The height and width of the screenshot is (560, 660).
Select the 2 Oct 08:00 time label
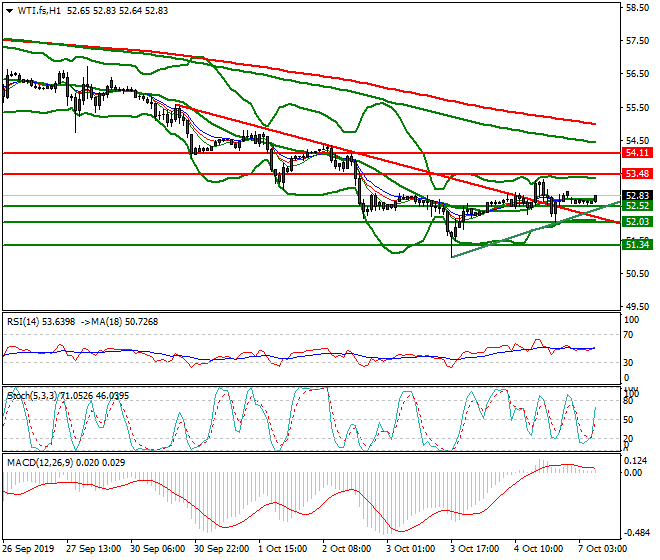(x=346, y=549)
